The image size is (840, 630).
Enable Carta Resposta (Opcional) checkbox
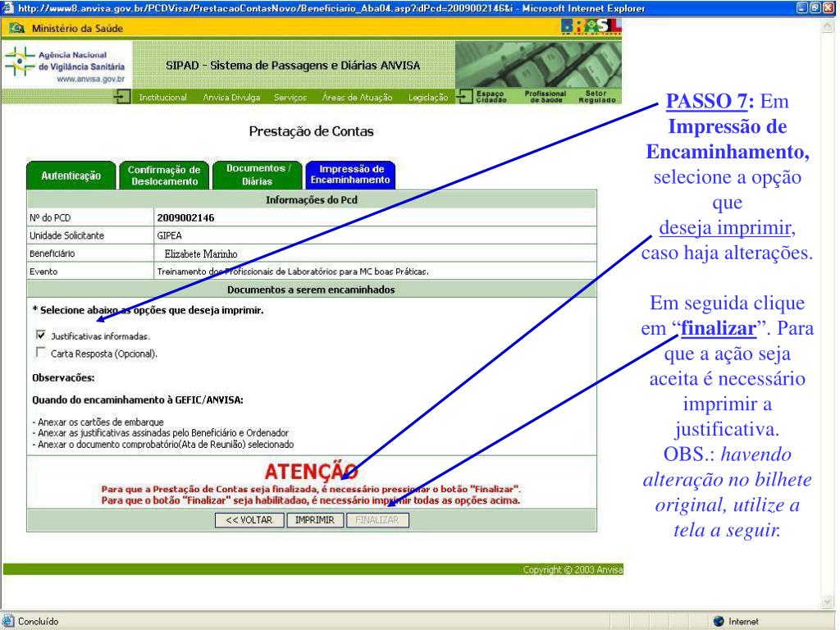pos(41,353)
